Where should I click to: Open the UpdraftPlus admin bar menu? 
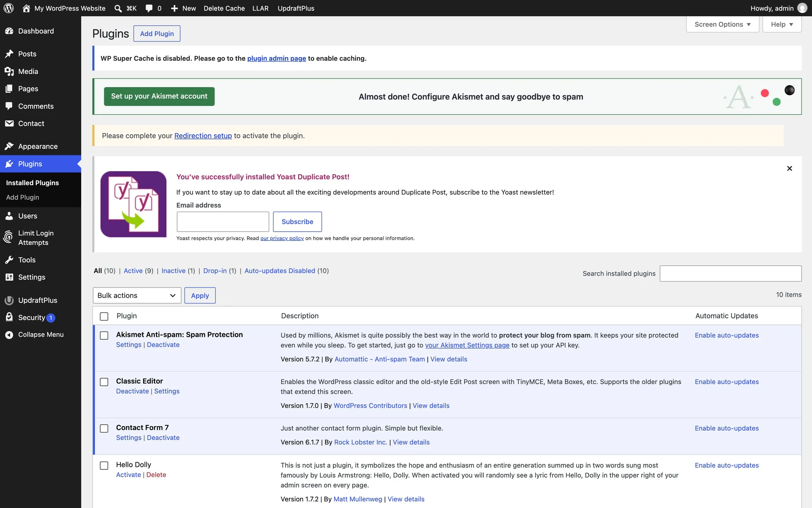pos(296,8)
